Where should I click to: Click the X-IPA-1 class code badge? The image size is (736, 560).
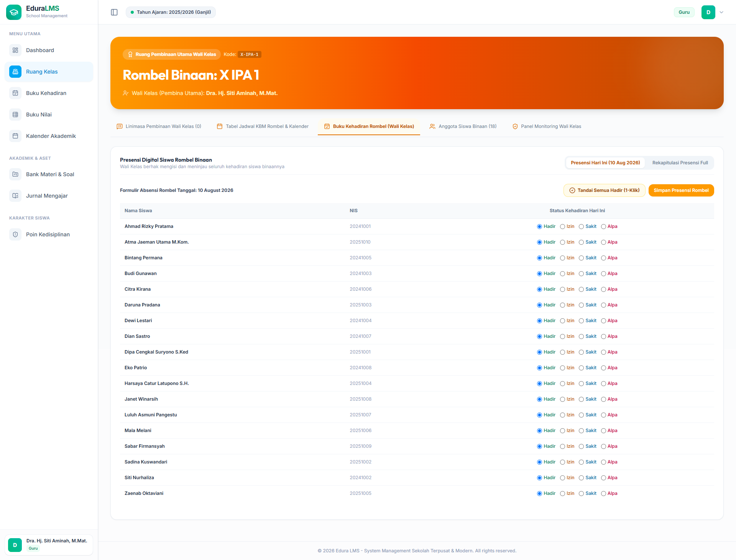(x=250, y=54)
